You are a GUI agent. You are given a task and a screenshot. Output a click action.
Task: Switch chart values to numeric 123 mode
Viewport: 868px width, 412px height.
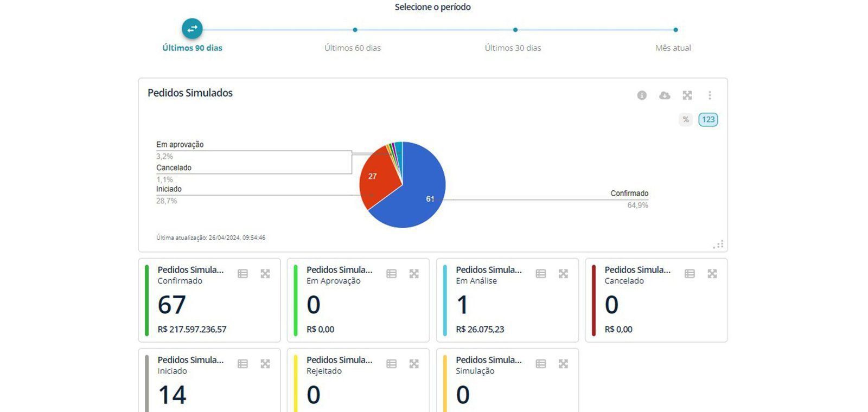pos(708,120)
